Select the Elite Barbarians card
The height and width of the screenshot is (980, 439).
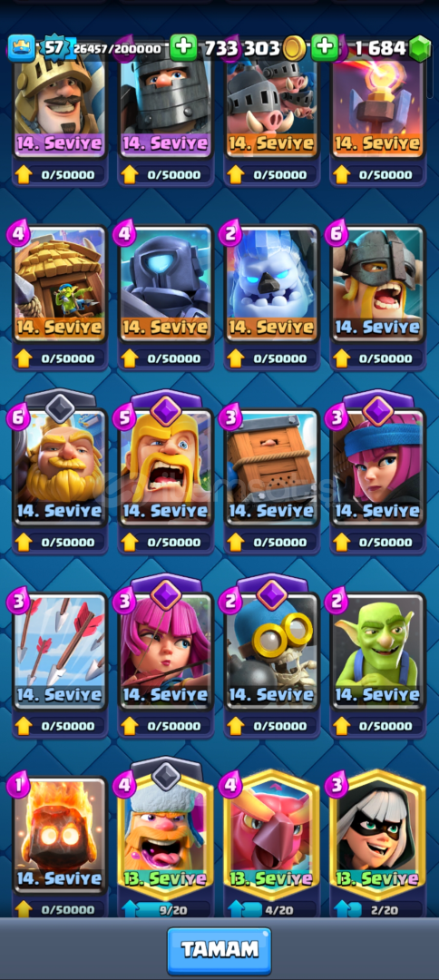[378, 284]
